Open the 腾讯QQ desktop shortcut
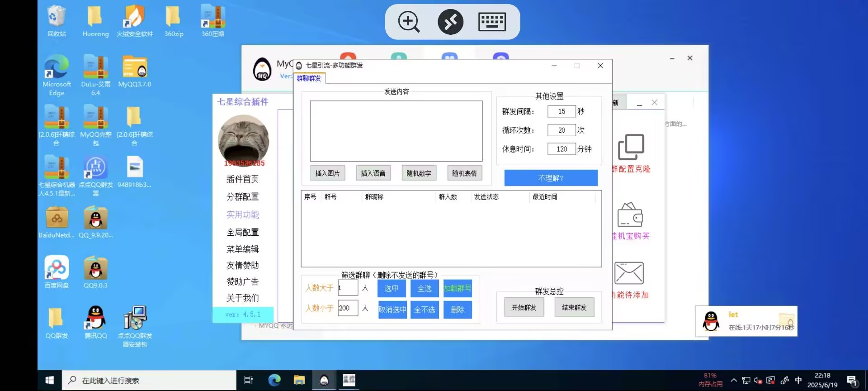 [95, 318]
